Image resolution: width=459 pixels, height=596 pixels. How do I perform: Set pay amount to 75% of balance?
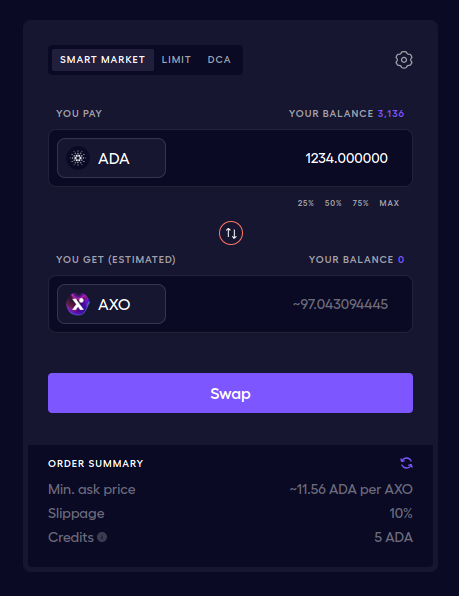click(x=360, y=203)
